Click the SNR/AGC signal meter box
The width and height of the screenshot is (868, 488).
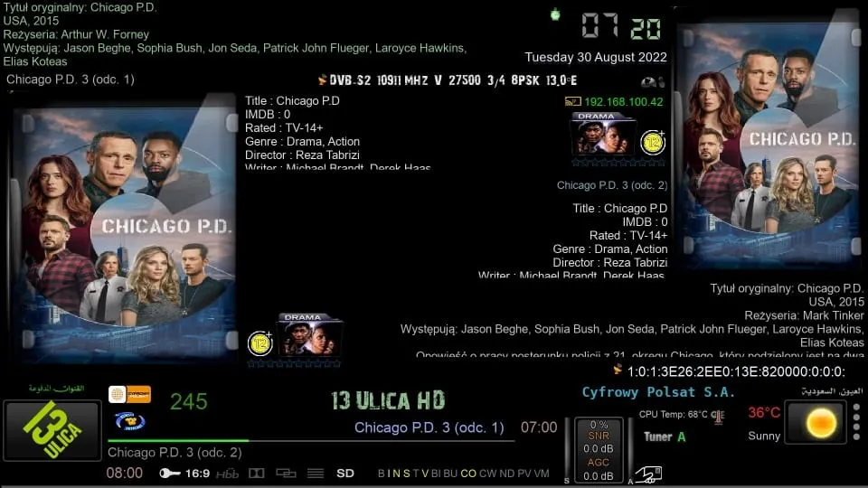coord(599,450)
